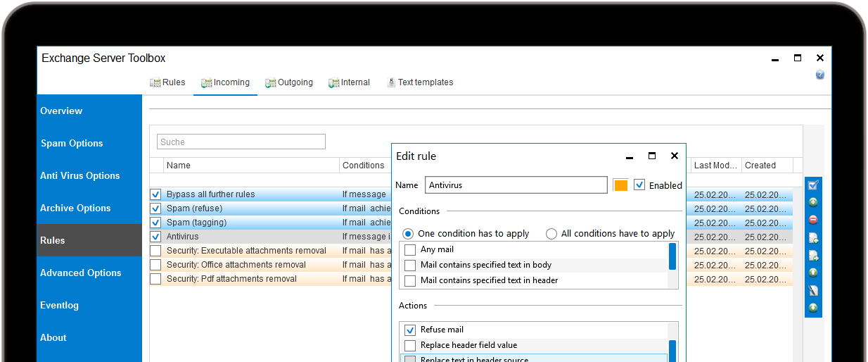Screen dimensions: 868x362
Task: Open the help icon near the title bar
Action: coord(820,75)
